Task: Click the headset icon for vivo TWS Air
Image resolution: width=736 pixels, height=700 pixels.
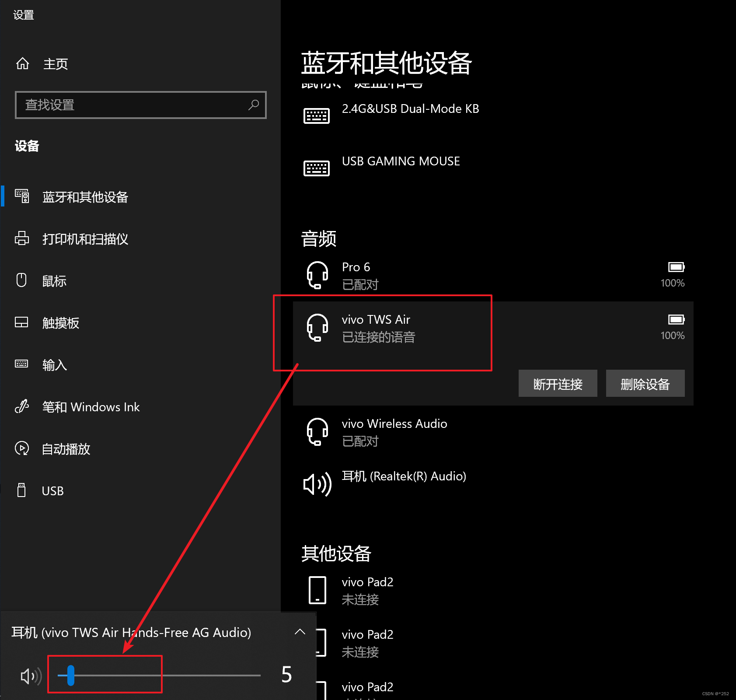Action: coord(317,328)
